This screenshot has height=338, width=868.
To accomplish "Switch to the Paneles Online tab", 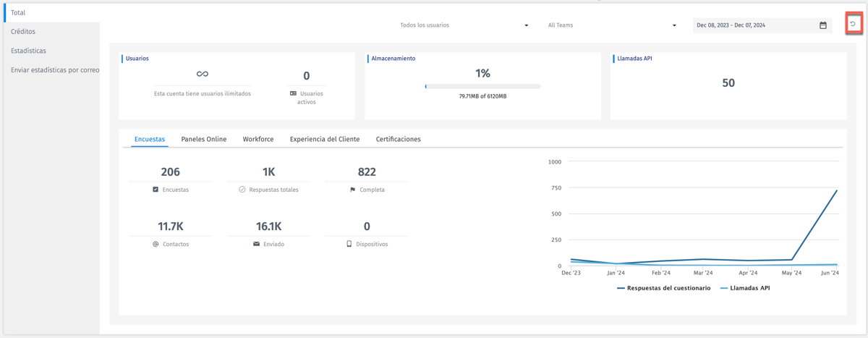I will pyautogui.click(x=203, y=139).
